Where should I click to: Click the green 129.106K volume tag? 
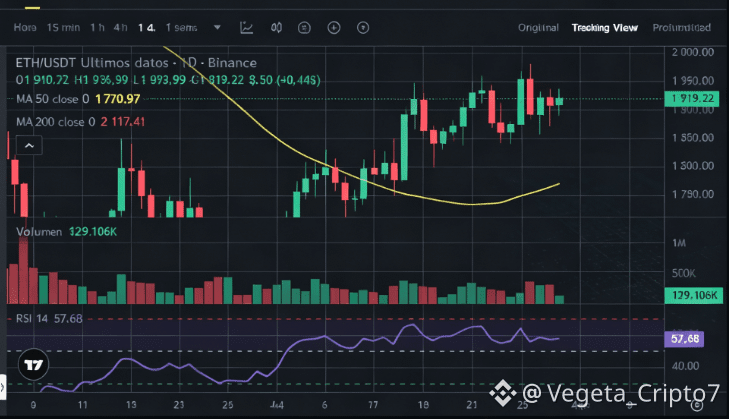[694, 295]
